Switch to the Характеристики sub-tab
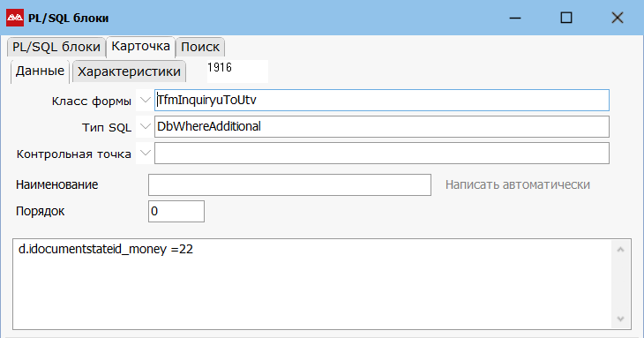Image resolution: width=644 pixels, height=338 pixels. click(129, 71)
